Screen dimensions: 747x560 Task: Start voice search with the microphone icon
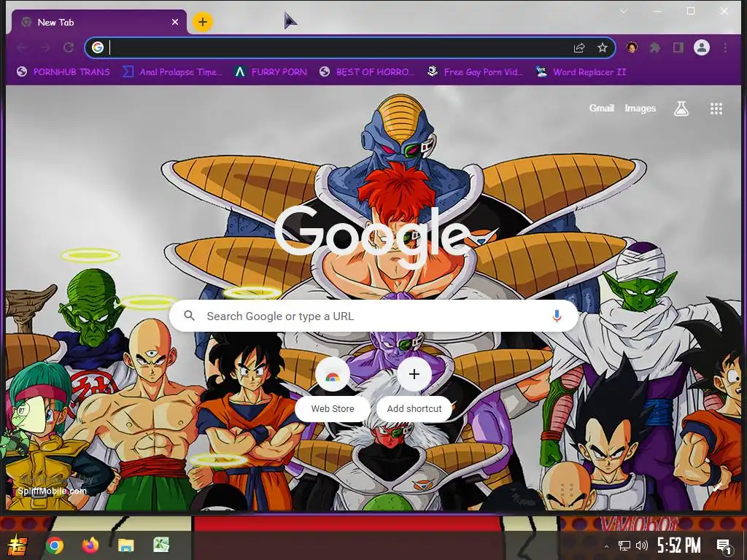click(557, 316)
